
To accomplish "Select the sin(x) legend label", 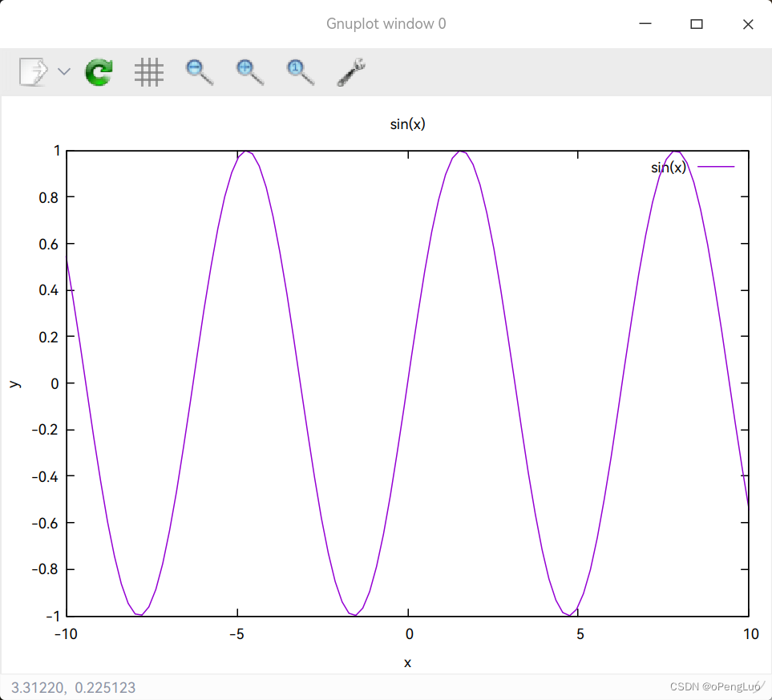I will click(668, 167).
